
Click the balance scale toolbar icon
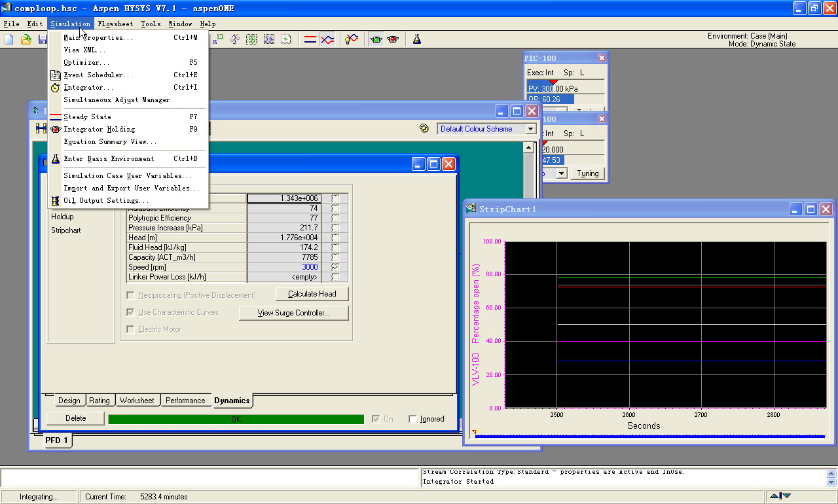click(x=235, y=39)
